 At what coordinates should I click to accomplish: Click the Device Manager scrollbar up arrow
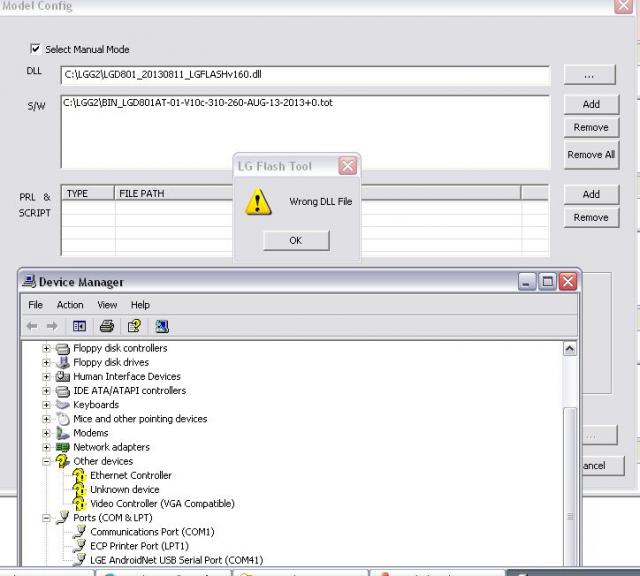570,349
